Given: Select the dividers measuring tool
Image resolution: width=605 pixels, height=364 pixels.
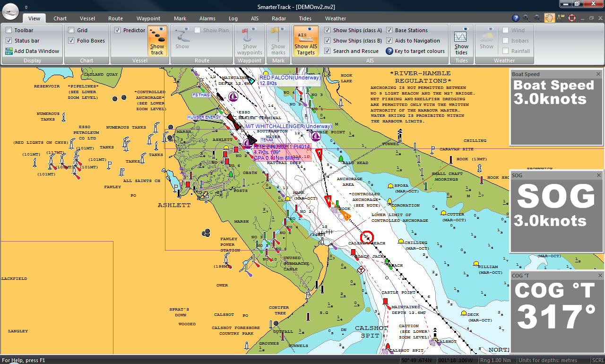Looking at the screenshot, I should 561,18.
